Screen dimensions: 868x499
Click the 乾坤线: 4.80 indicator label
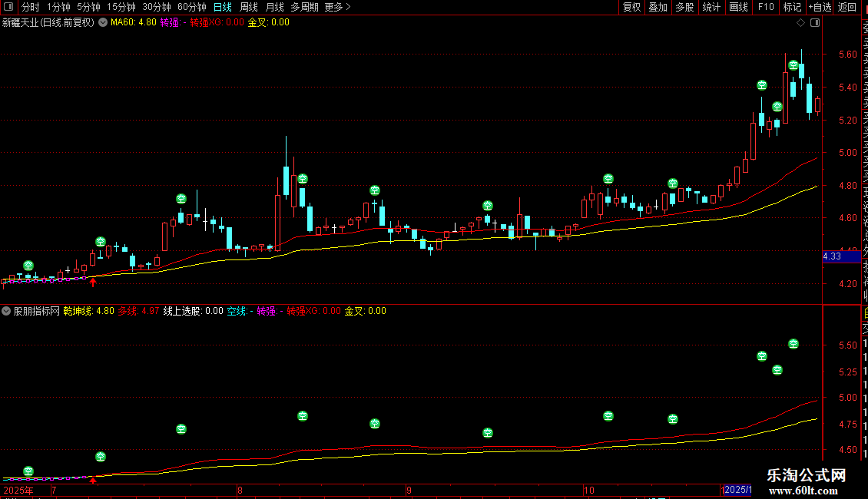pyautogui.click(x=88, y=311)
